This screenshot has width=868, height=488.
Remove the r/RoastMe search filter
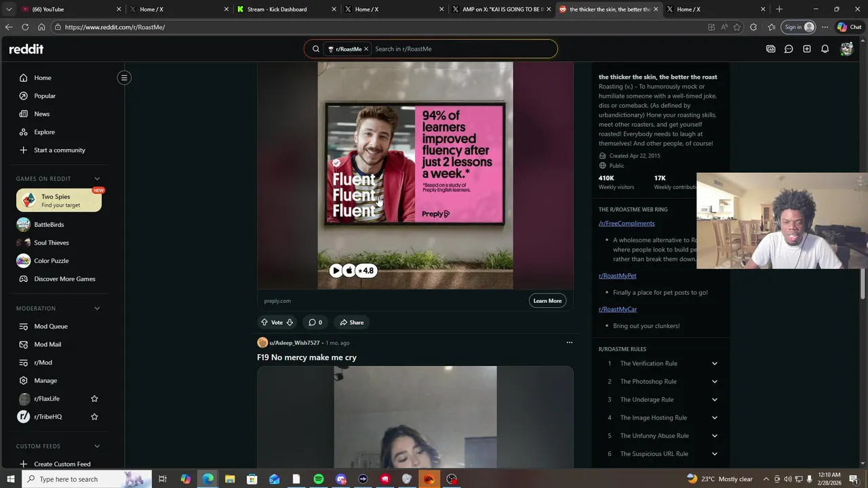tap(366, 49)
